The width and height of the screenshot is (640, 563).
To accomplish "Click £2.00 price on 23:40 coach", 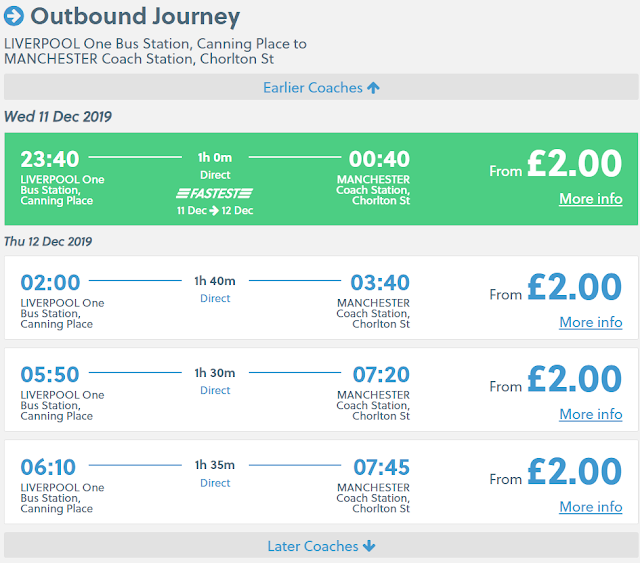I will (574, 164).
